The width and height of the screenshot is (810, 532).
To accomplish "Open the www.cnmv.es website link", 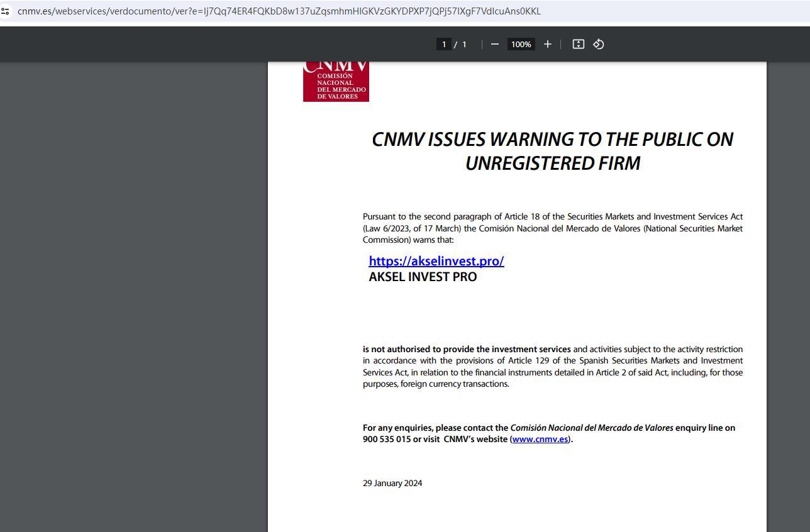I will coord(540,440).
